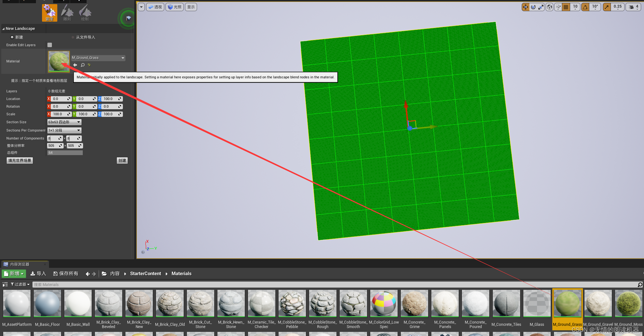Select the 从文件导入 radio option
The height and width of the screenshot is (336, 644).
[73, 37]
